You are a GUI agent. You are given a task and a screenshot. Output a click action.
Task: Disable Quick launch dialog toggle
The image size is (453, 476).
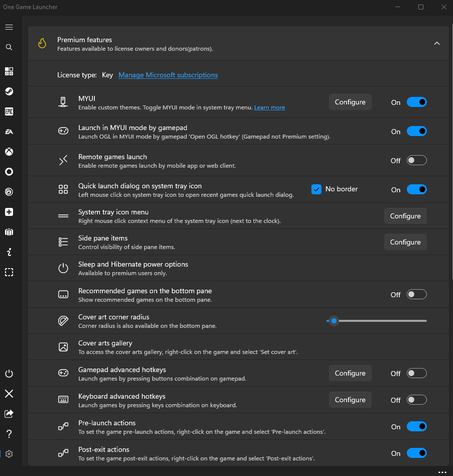(x=416, y=189)
